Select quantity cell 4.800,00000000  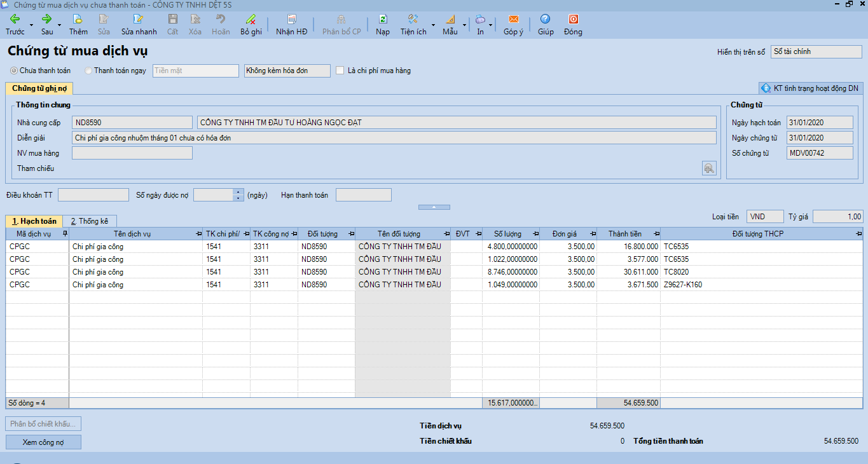(x=511, y=247)
